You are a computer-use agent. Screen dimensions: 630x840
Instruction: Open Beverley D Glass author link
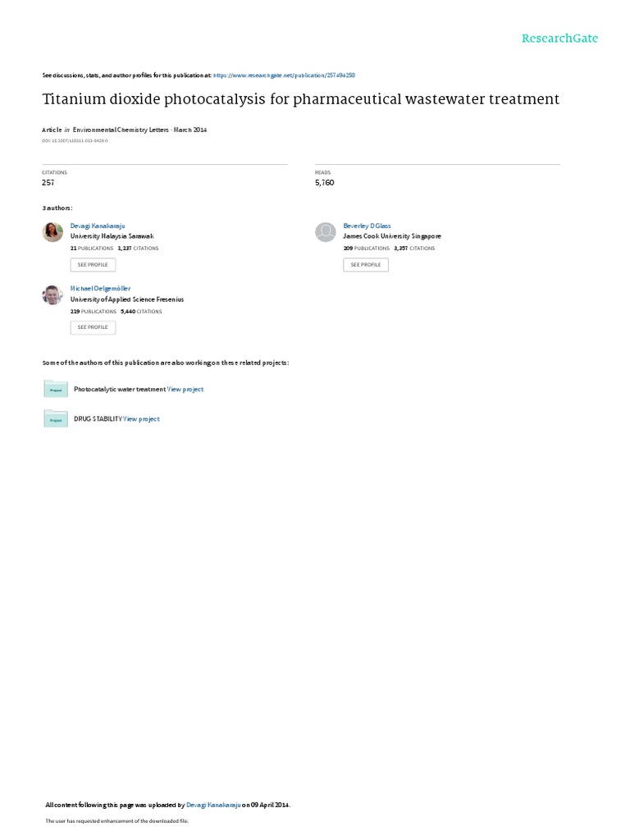click(x=367, y=226)
